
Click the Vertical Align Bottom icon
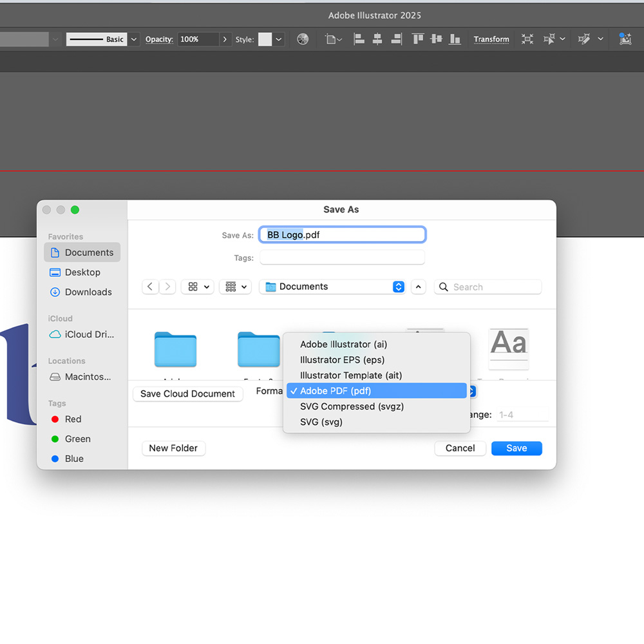pyautogui.click(x=455, y=39)
